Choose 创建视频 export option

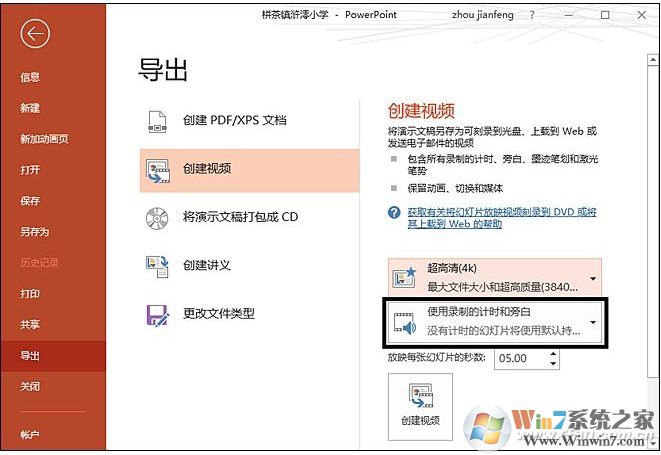[x=250, y=170]
